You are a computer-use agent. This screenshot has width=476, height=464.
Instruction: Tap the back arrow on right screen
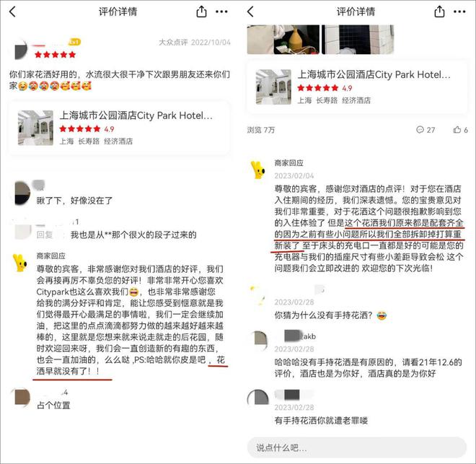coord(250,12)
